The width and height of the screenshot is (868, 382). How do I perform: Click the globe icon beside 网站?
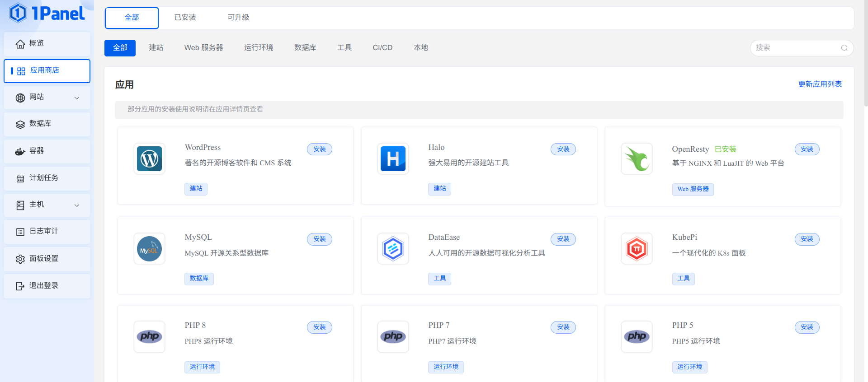20,98
